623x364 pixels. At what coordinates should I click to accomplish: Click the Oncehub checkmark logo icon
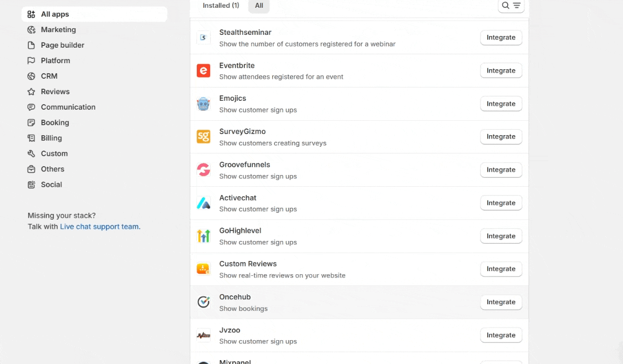[203, 302]
